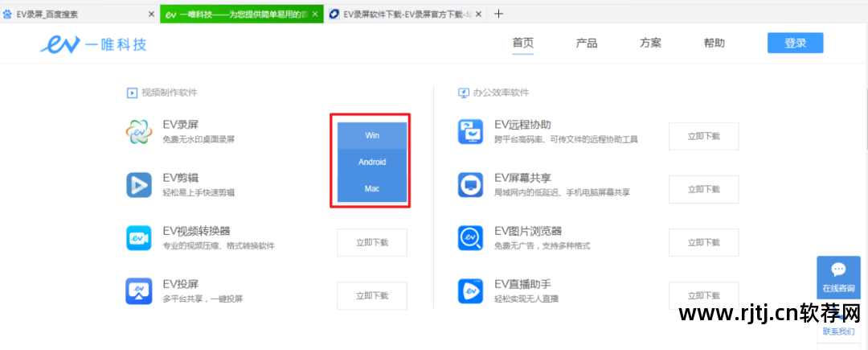
Task: Click the blue 登录 button
Action: coord(795,43)
